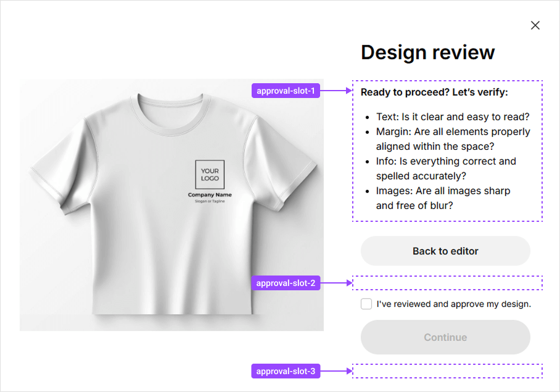Go back to the editor
Viewport: 560px width, 392px height.
coord(445,251)
